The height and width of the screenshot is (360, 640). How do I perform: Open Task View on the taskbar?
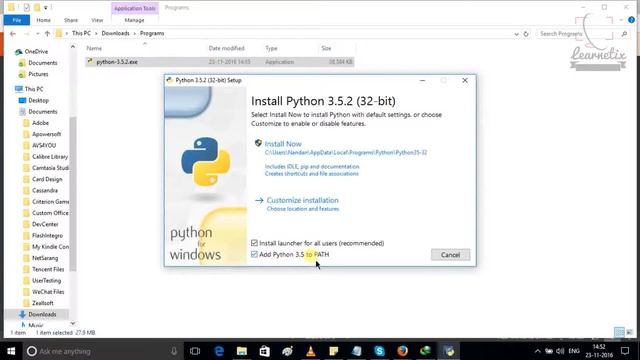[195, 351]
